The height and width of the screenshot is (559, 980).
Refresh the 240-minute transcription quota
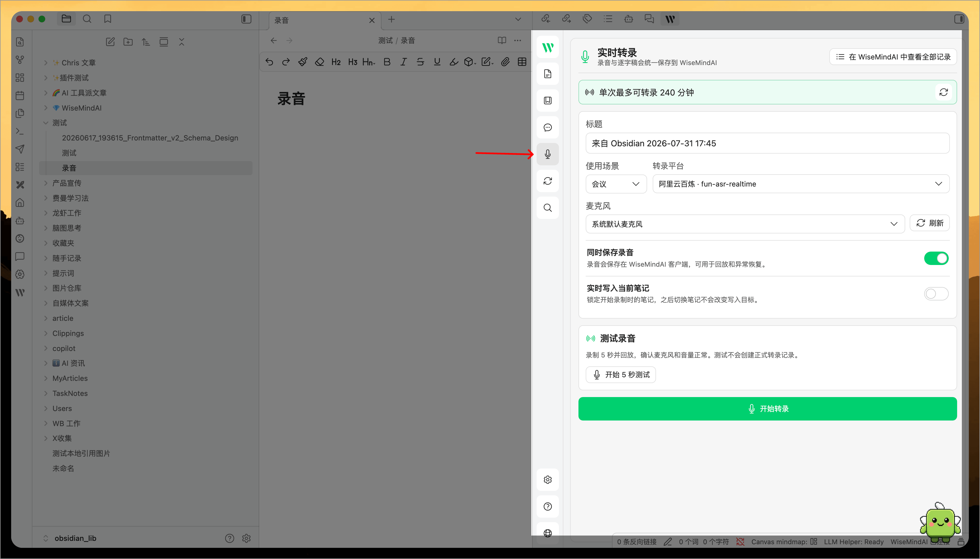click(x=943, y=92)
